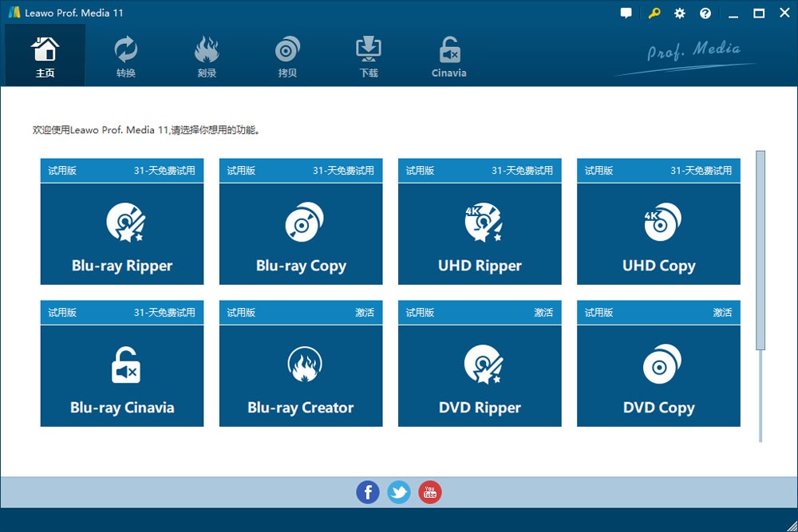Launch DVD Ripper disc icon
Screen dimensions: 798x532
click(x=484, y=365)
